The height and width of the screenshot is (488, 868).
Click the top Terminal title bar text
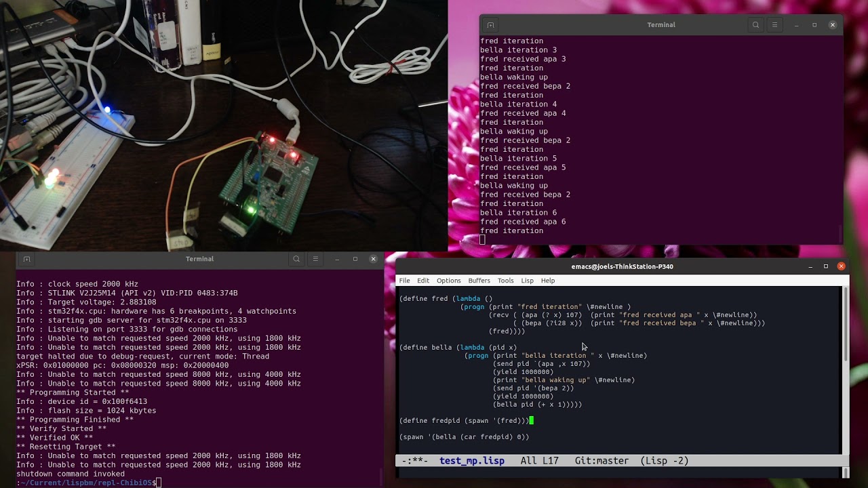pos(661,25)
